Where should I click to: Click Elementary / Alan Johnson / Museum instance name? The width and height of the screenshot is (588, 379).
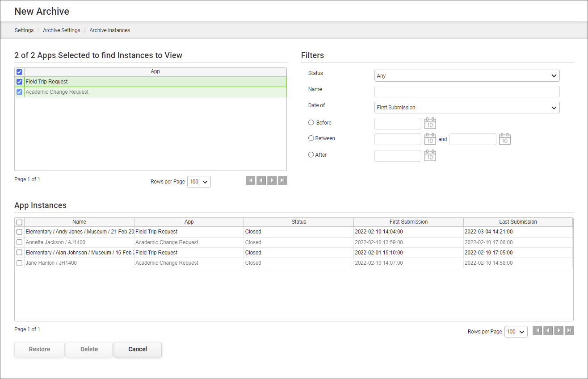80,253
